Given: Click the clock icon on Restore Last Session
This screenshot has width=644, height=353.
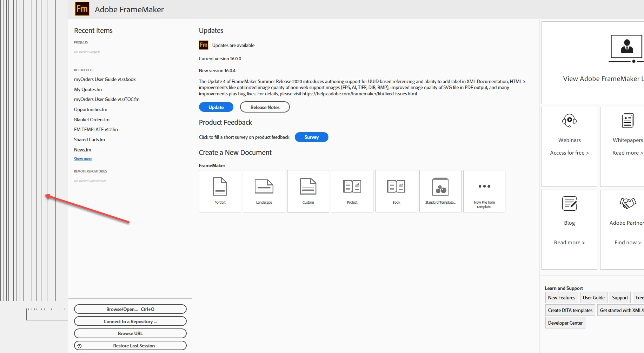Looking at the screenshot, I should [x=80, y=346].
